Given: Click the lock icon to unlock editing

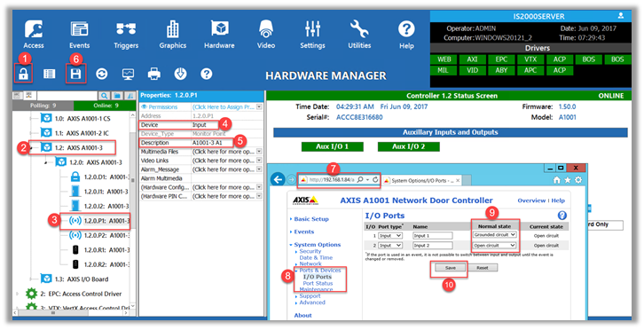Looking at the screenshot, I should pos(23,74).
